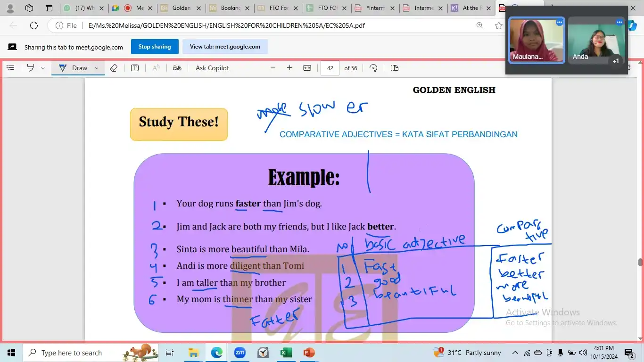The width and height of the screenshot is (644, 362).
Task: Zoom in on the PDF page
Action: [289, 68]
